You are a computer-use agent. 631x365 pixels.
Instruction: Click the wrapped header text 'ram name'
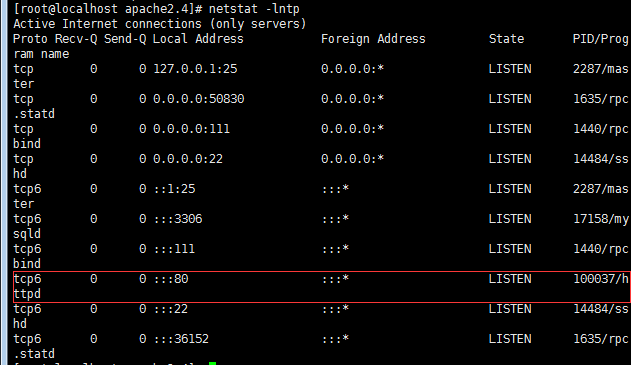click(41, 54)
